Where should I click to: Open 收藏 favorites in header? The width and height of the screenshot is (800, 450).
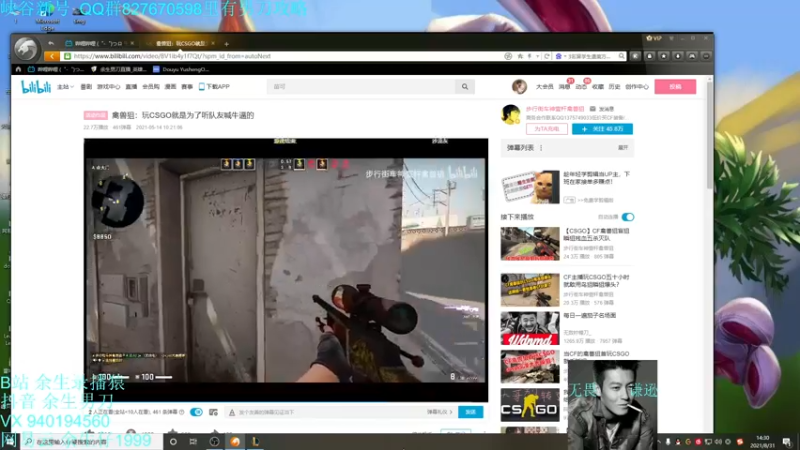pyautogui.click(x=598, y=87)
